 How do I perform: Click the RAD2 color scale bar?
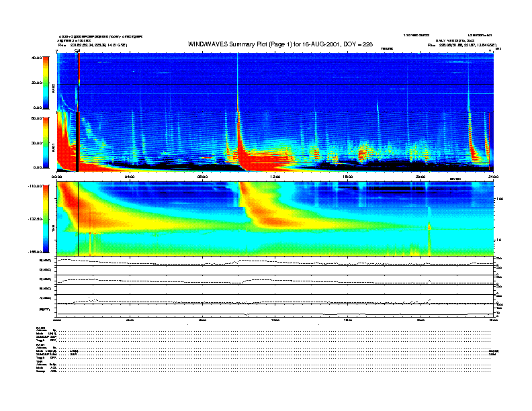tap(46, 83)
